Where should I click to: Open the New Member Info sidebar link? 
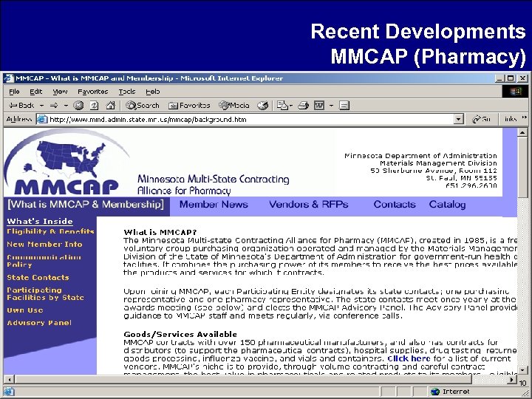coord(44,245)
